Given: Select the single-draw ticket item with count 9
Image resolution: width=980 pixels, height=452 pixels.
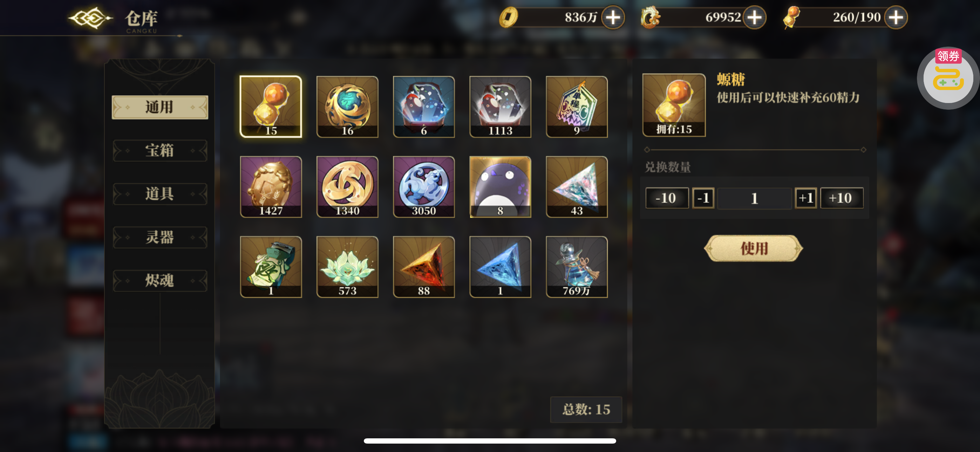Looking at the screenshot, I should [576, 107].
